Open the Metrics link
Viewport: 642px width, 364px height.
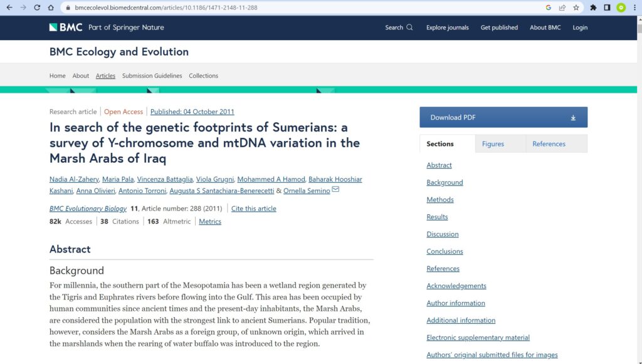[x=210, y=222]
